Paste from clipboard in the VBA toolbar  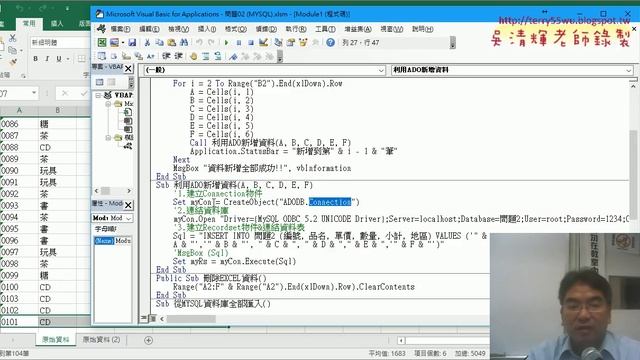171,42
